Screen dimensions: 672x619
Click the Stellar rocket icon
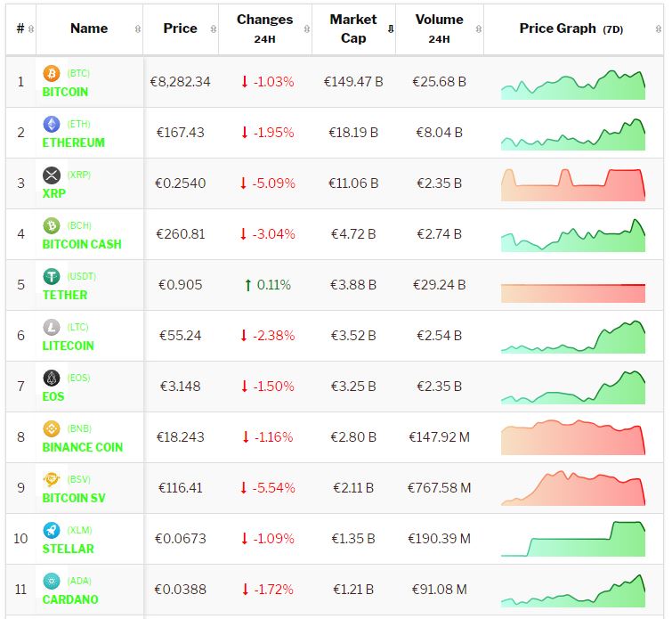[51, 530]
